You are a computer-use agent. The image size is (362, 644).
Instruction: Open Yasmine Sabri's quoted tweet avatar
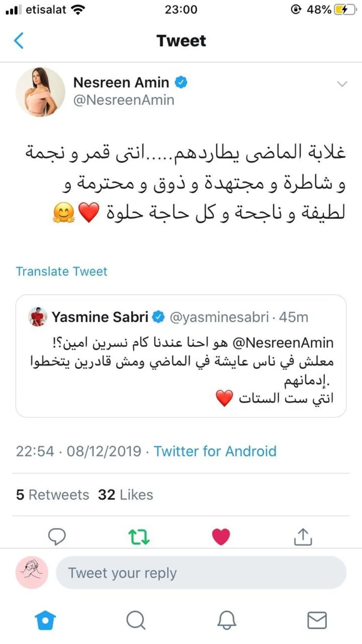click(38, 317)
